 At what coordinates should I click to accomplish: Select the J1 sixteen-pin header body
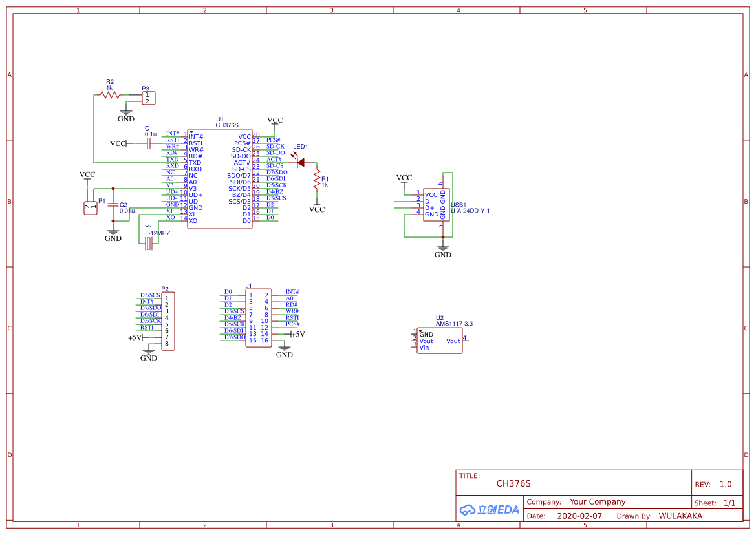point(259,318)
